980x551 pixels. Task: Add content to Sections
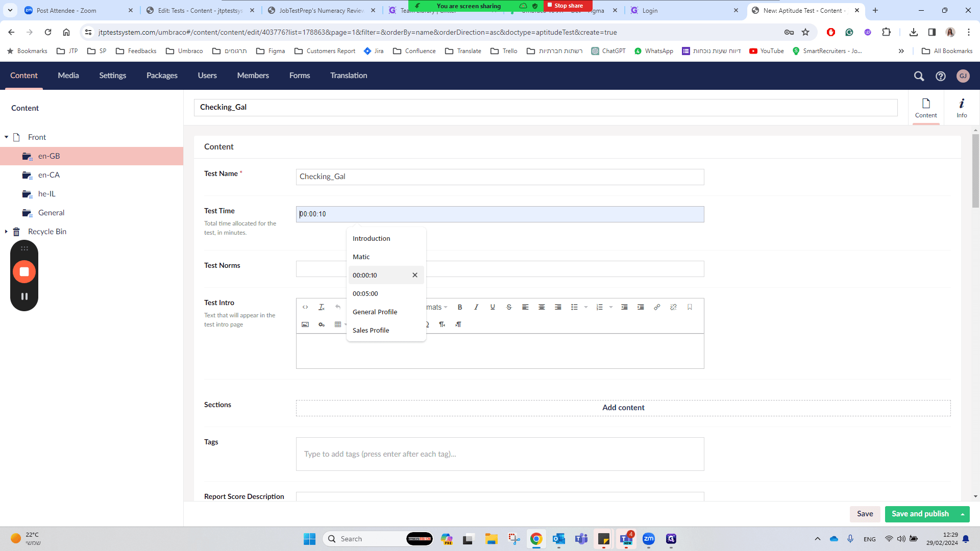[623, 408]
